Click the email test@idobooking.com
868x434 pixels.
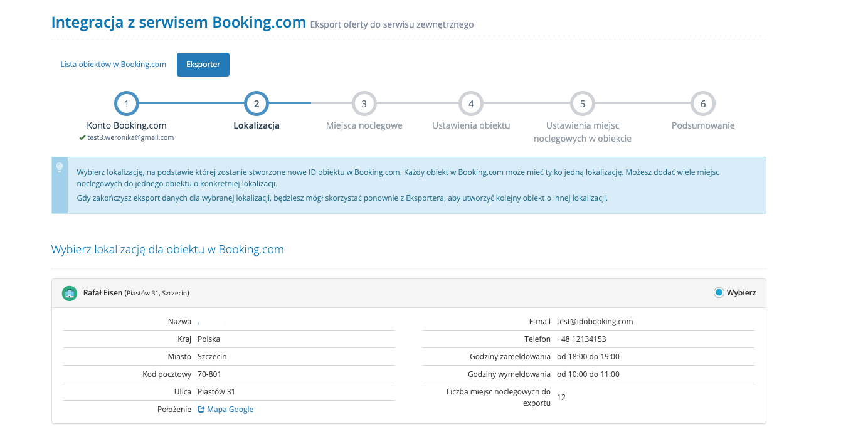(x=595, y=322)
